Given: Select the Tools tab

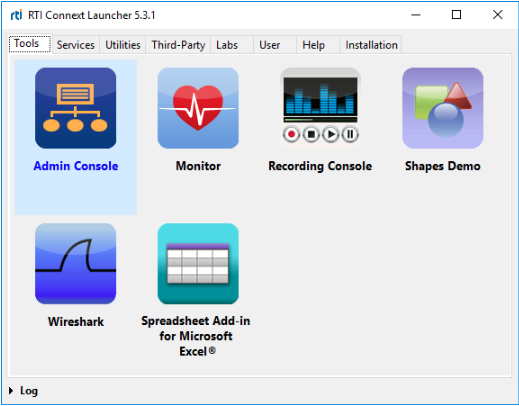Looking at the screenshot, I should (30, 44).
